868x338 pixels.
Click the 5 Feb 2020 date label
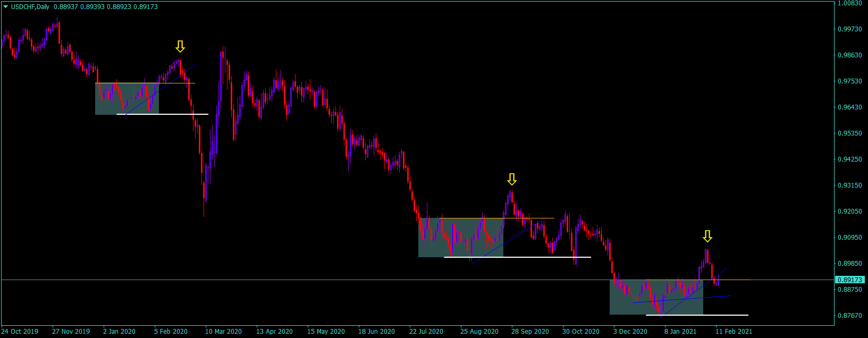click(171, 332)
